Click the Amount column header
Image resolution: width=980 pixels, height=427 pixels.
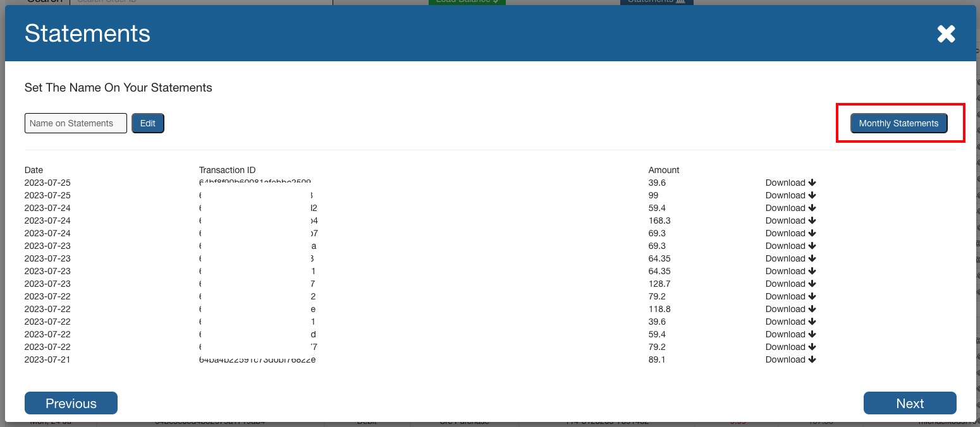pyautogui.click(x=663, y=170)
